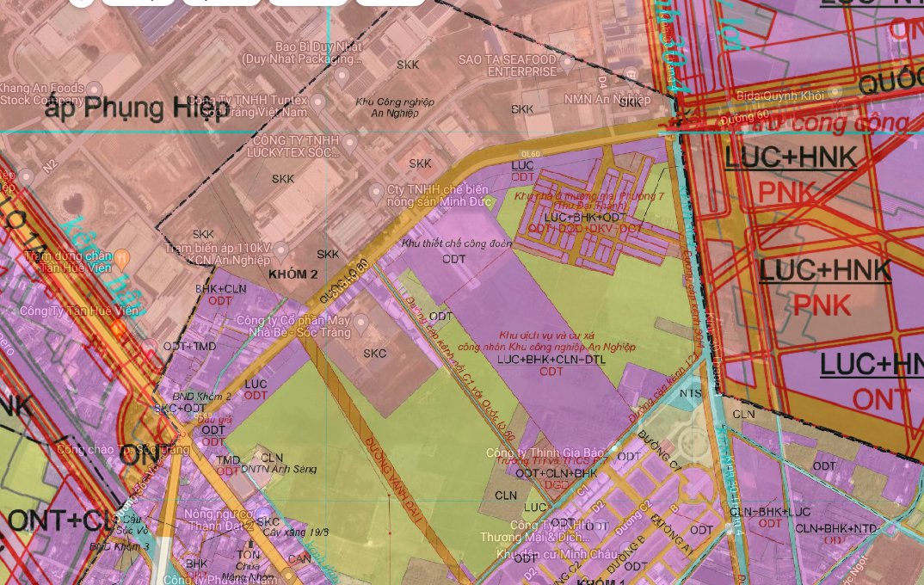This screenshot has width=924, height=585.
Task: Select the NMN An Nghiệp marker icon
Action: click(x=631, y=75)
